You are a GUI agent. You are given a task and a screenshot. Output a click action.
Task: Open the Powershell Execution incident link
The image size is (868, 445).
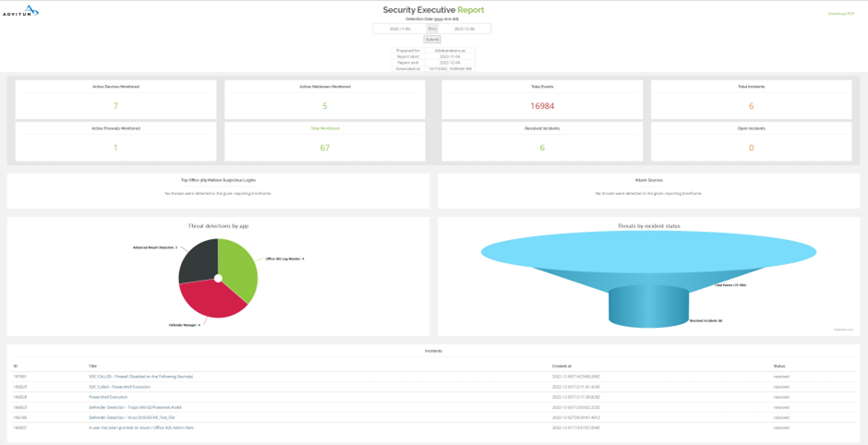(x=108, y=397)
